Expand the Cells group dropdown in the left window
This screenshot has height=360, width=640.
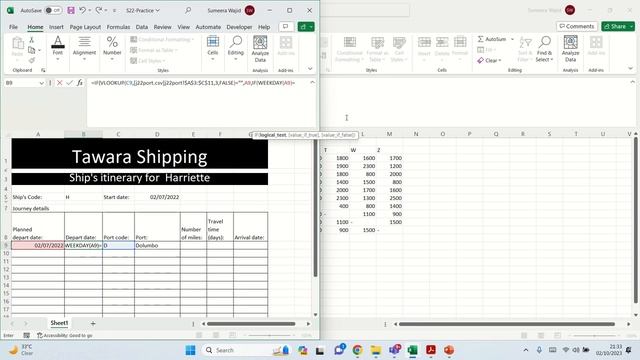213,59
